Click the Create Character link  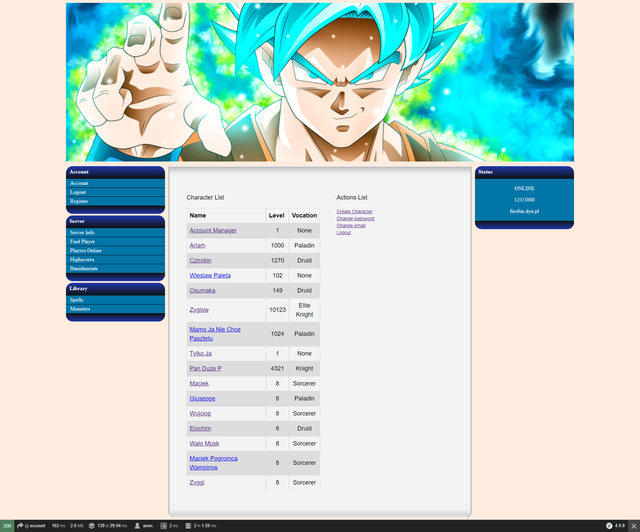354,211
